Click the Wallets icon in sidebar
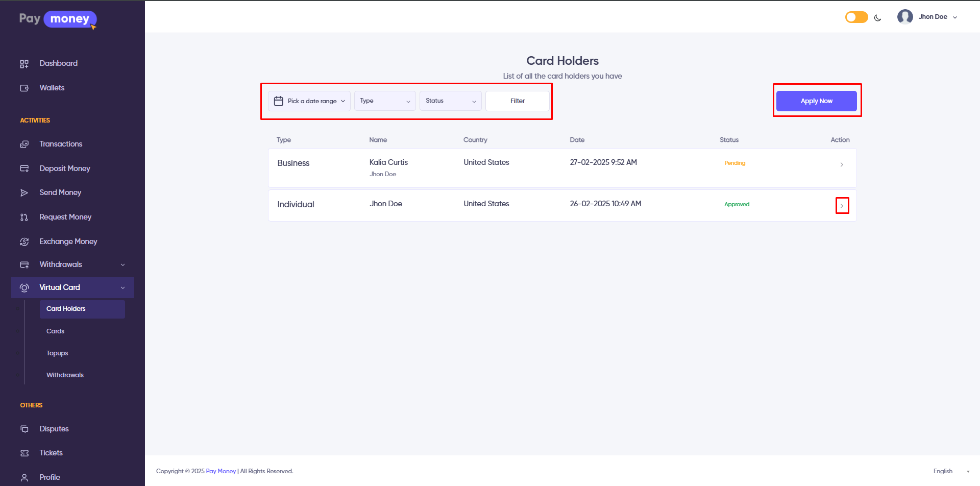 [24, 88]
